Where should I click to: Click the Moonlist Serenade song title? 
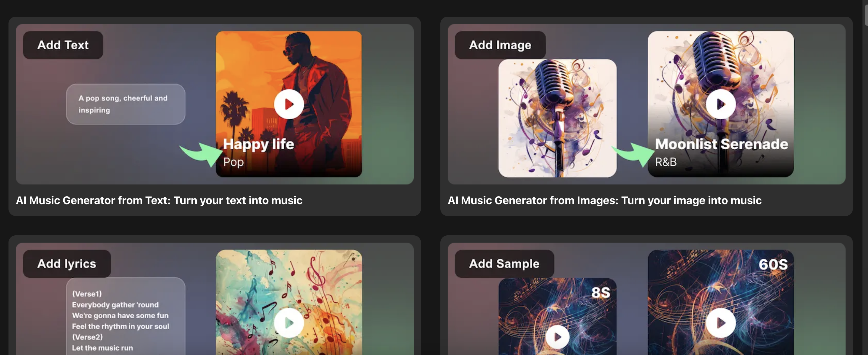click(721, 144)
